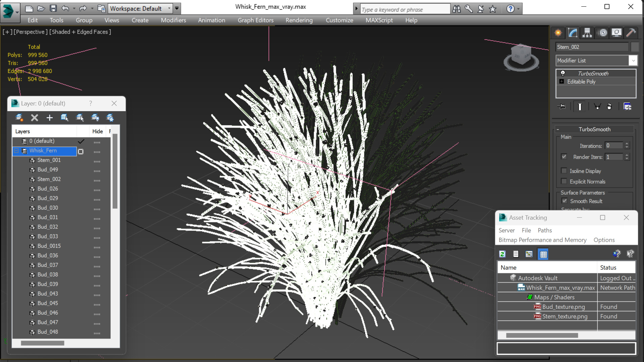Click the Iterations value field
The width and height of the screenshot is (644, 362).
[x=614, y=146]
